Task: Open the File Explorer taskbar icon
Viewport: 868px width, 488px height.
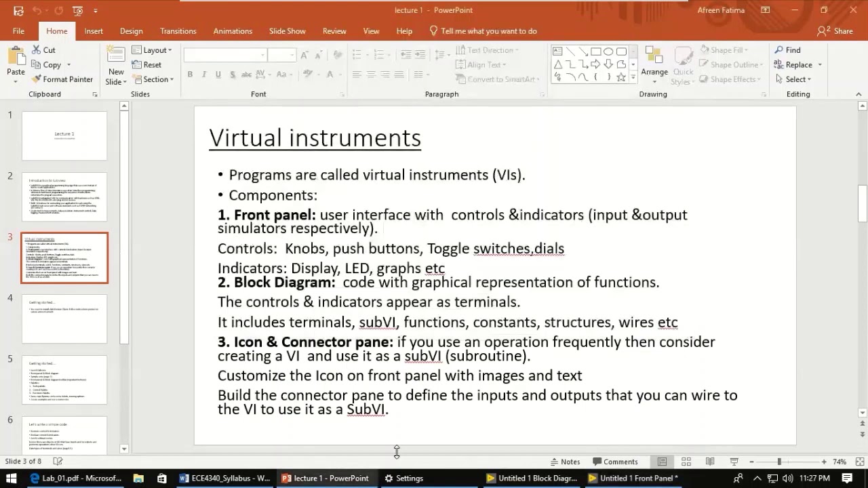Action: (138, 479)
